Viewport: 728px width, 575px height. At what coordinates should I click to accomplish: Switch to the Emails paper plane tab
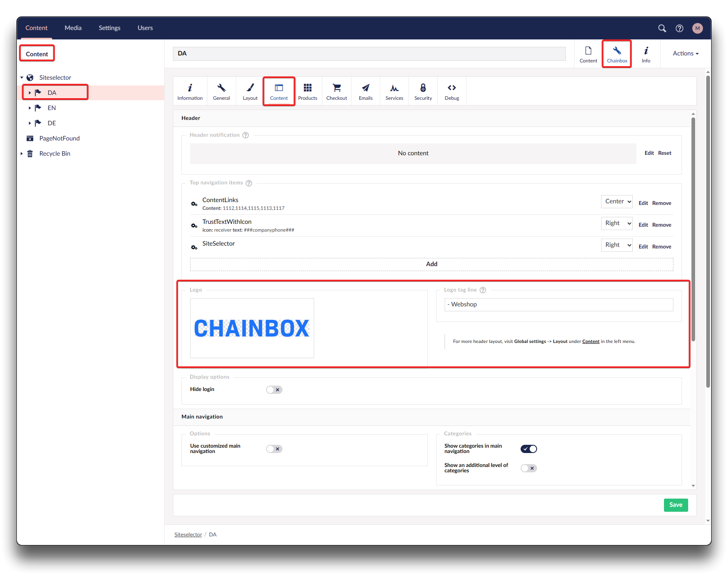pos(365,92)
